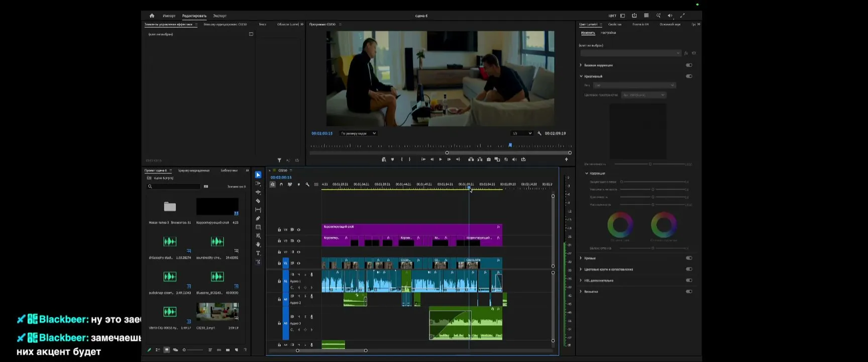The width and height of the screenshot is (868, 362).
Task: Open Program Monitor settings wrench
Action: pos(539,133)
